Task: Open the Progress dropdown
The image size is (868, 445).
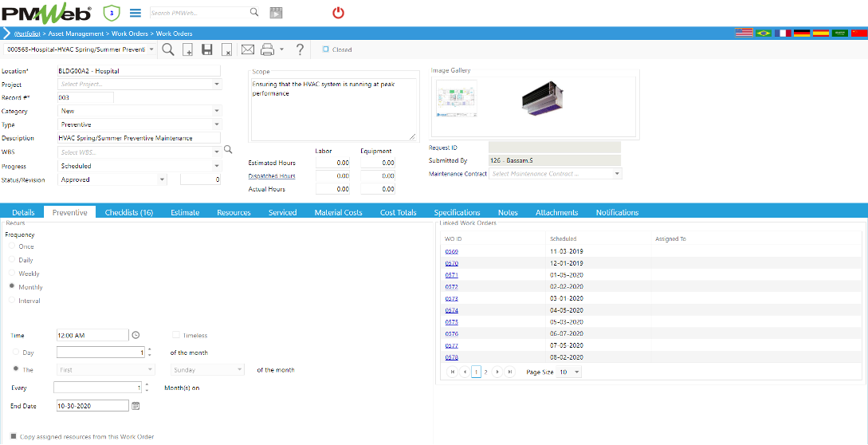Action: [x=217, y=166]
